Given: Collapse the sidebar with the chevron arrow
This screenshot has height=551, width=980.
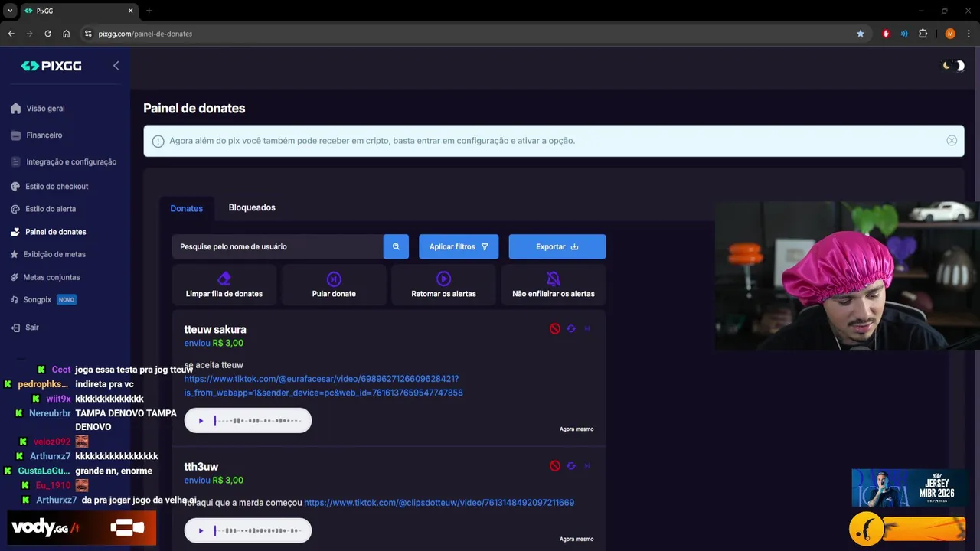Looking at the screenshot, I should [x=116, y=66].
